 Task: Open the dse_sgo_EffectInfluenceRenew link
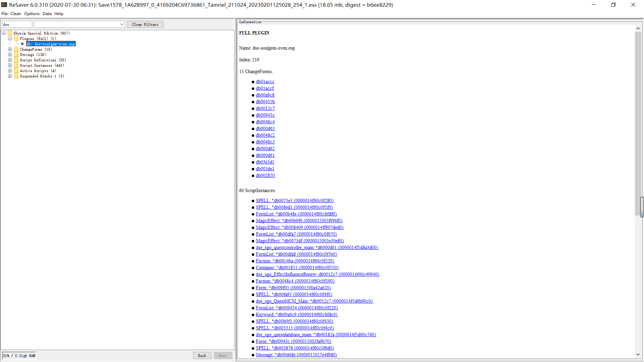click(317, 275)
